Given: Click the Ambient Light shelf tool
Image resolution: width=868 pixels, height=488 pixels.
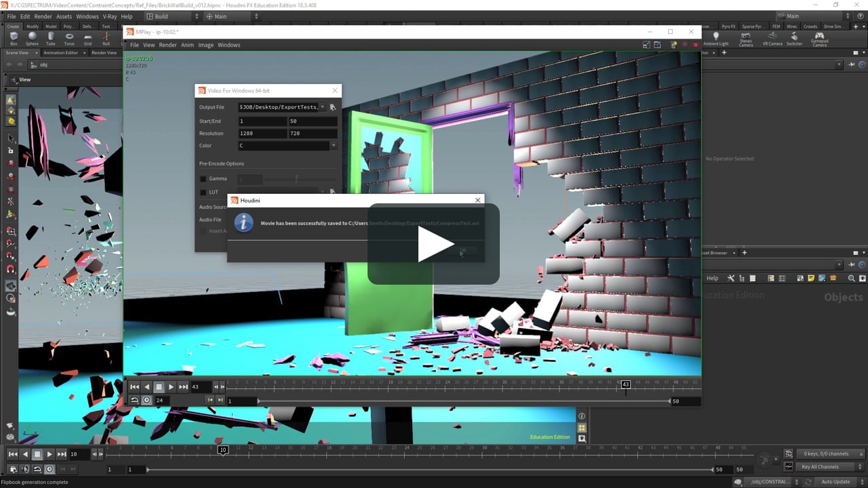Looking at the screenshot, I should (715, 39).
